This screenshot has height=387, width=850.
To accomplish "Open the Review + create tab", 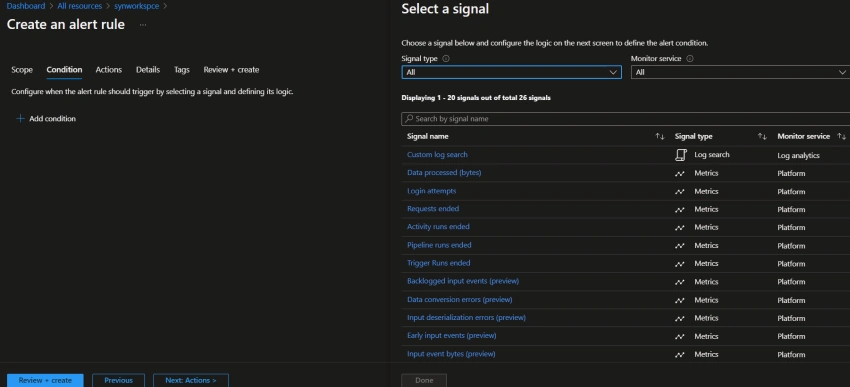I will point(231,70).
